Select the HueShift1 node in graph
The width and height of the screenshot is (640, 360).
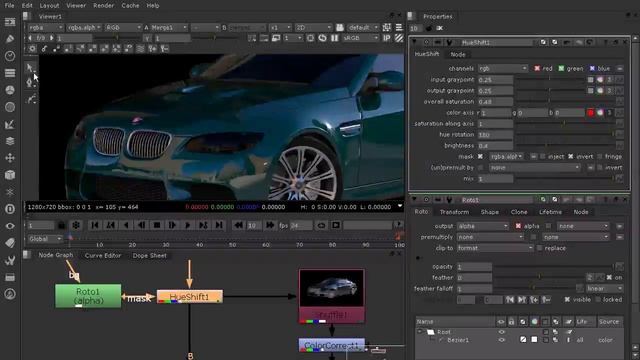coord(190,296)
